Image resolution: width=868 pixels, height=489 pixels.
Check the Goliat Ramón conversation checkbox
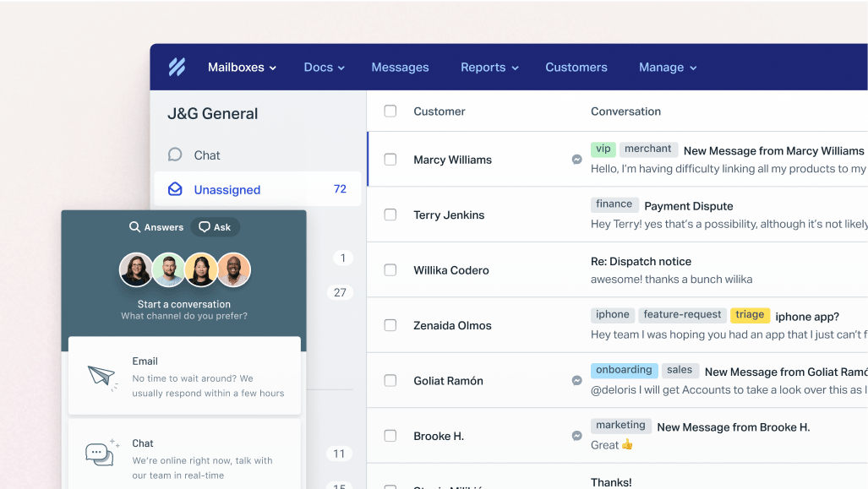[x=390, y=381]
